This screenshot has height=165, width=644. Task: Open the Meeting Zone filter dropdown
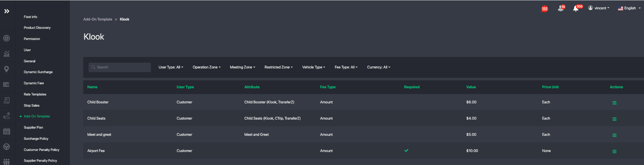click(242, 67)
